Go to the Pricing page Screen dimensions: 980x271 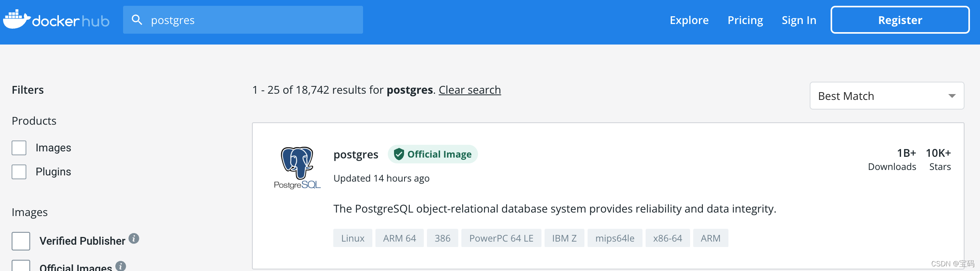(x=745, y=20)
